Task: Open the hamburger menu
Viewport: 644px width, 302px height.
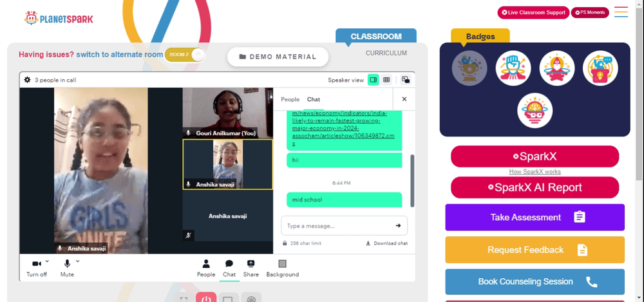Action: (x=621, y=12)
